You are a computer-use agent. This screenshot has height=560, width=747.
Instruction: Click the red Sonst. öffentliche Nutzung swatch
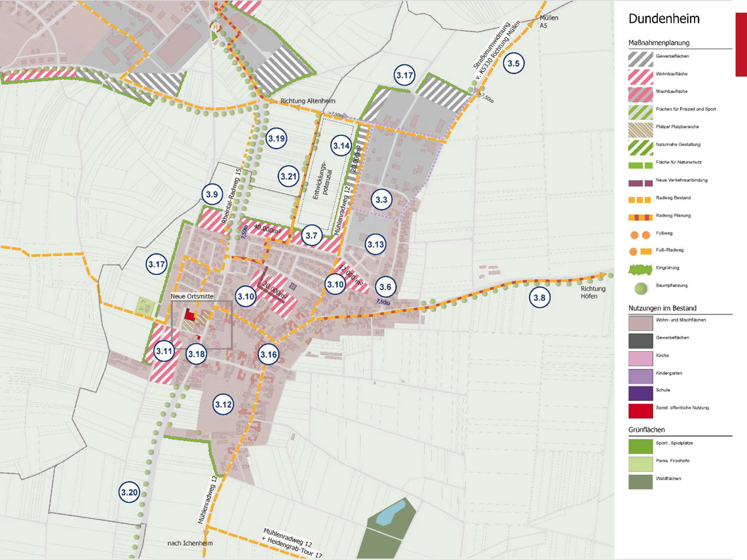640,410
